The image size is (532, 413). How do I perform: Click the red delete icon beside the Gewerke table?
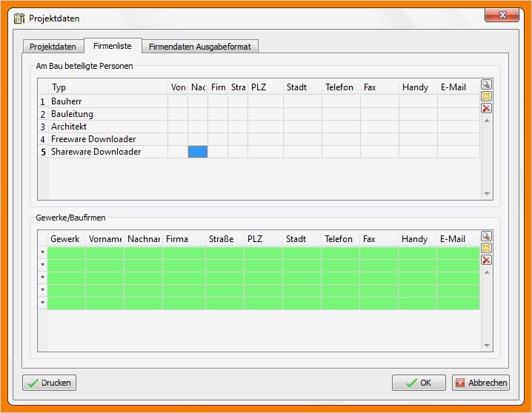pos(486,260)
